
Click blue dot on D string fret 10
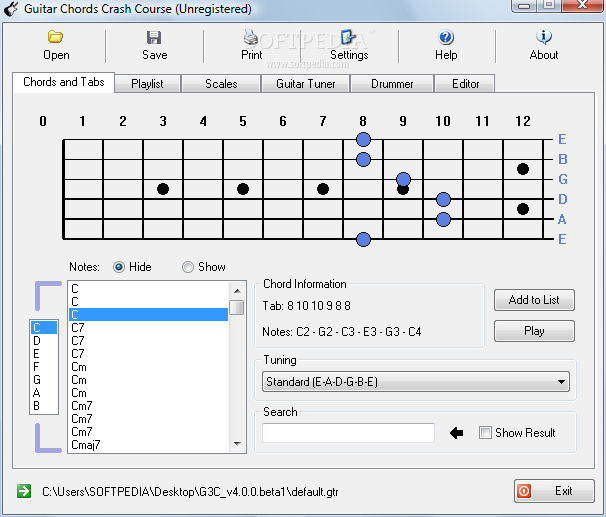coord(443,199)
